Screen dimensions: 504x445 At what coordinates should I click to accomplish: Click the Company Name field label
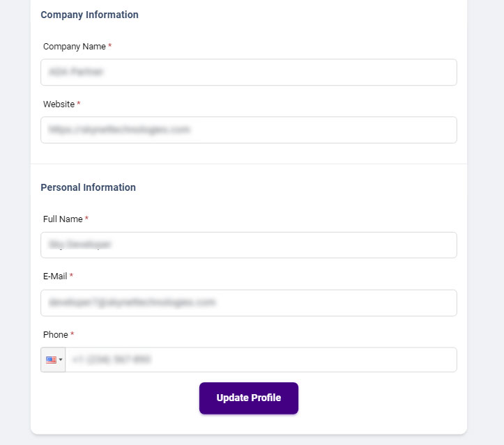pyautogui.click(x=75, y=47)
